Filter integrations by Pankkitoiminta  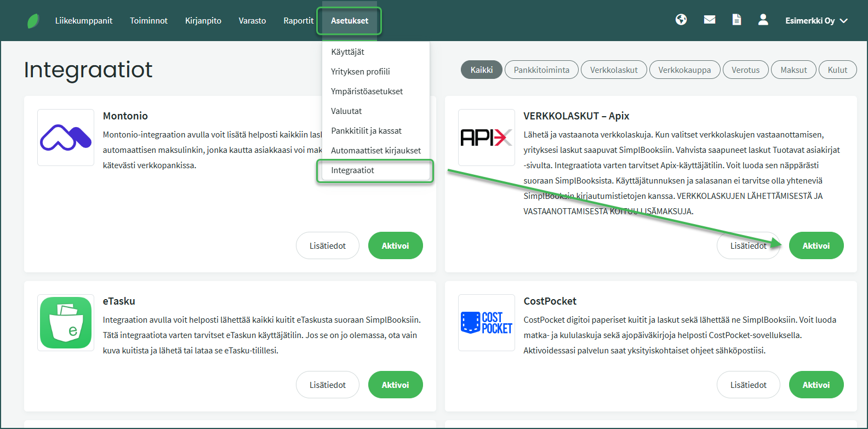coord(541,70)
